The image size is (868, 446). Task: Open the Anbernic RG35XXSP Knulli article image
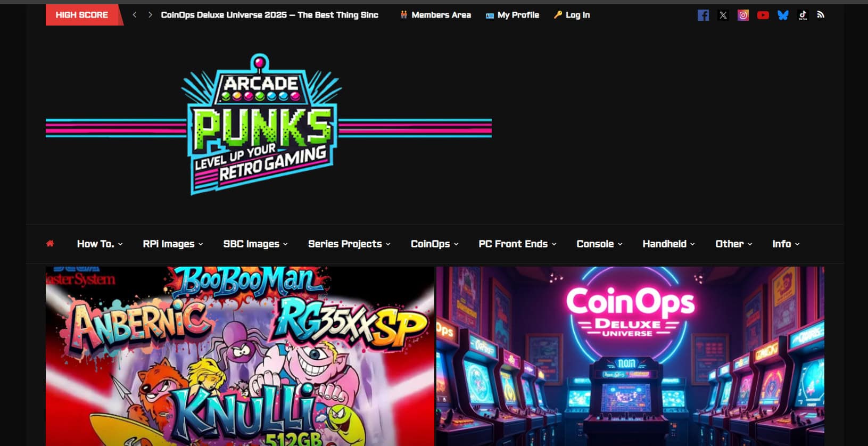click(x=240, y=356)
